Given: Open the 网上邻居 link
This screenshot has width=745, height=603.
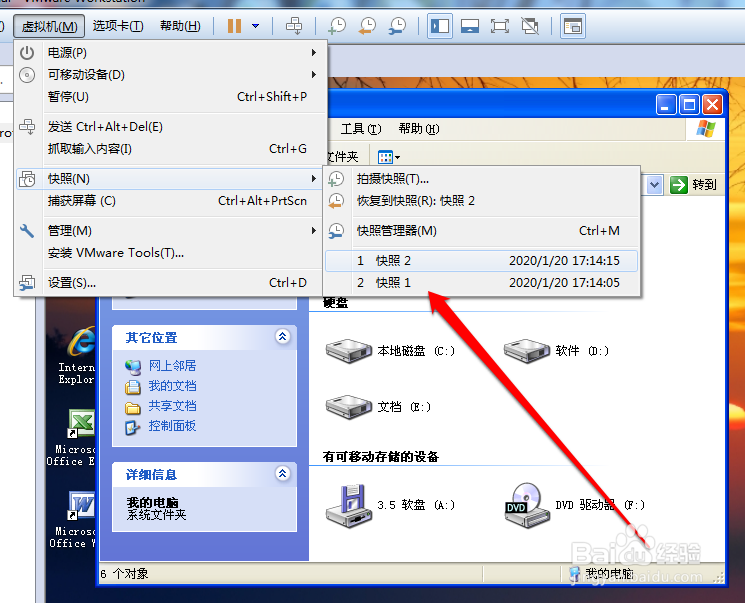Looking at the screenshot, I should [x=172, y=365].
